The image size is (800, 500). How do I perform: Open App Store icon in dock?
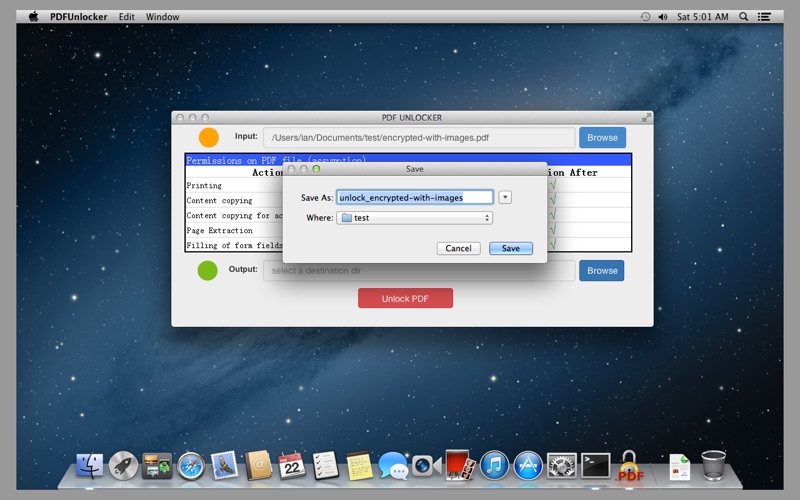[x=528, y=465]
